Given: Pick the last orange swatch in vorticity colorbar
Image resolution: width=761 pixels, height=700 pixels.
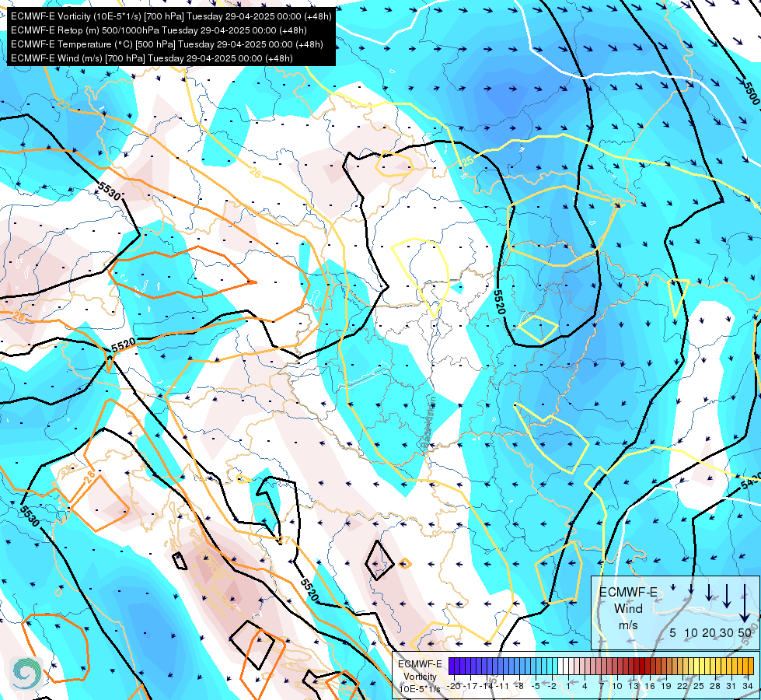Looking at the screenshot, I should coord(751,666).
